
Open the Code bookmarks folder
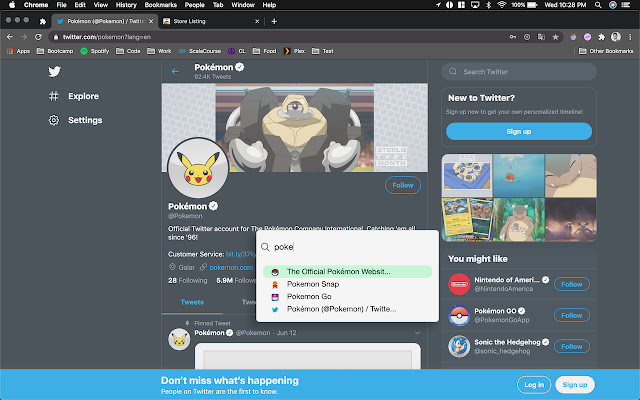[x=128, y=51]
